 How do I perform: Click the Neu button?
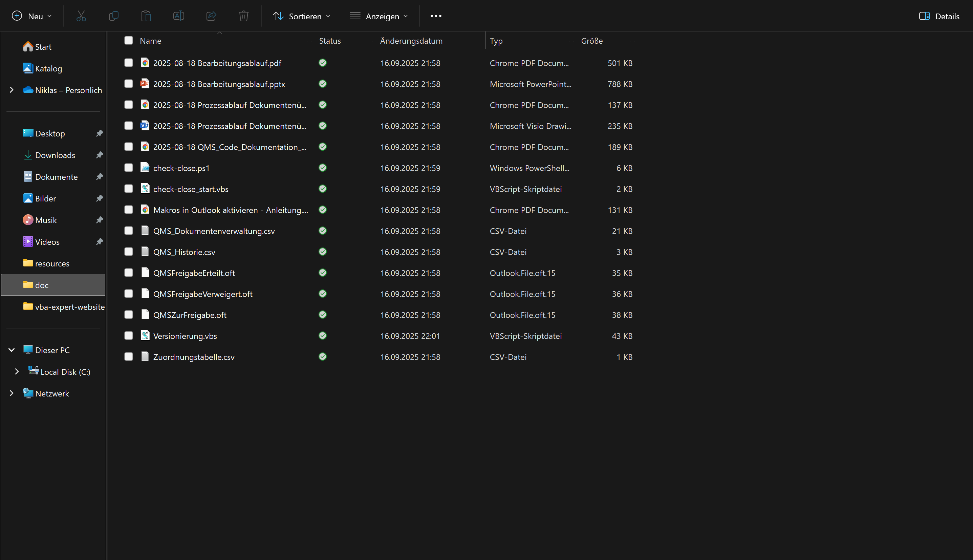click(x=31, y=16)
